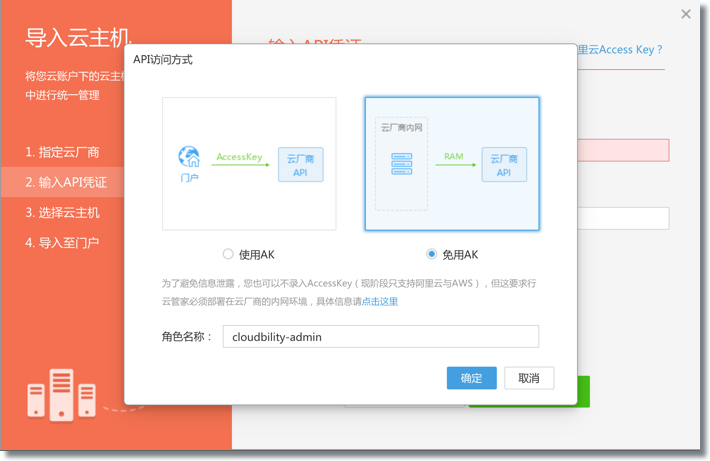Open the 点击这里 details link
This screenshot has width=710, height=461.
click(380, 301)
